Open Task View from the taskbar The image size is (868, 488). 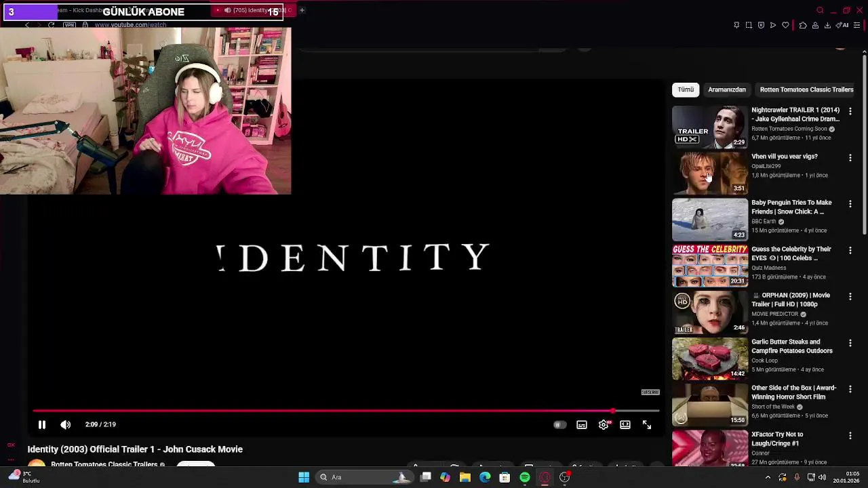425,477
